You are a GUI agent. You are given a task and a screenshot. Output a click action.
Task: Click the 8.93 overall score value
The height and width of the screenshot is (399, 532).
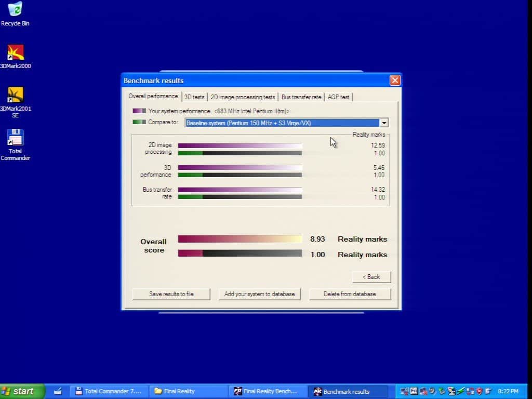[x=317, y=239]
